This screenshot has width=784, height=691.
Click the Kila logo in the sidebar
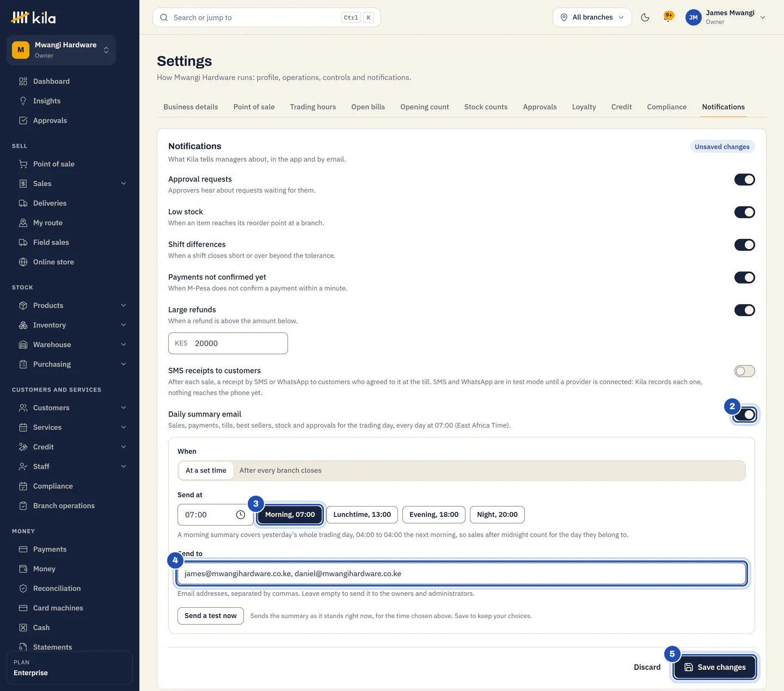click(33, 18)
